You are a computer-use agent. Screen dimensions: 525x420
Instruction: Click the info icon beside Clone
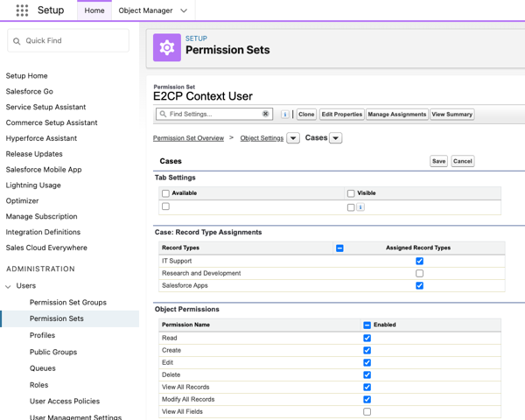(285, 115)
